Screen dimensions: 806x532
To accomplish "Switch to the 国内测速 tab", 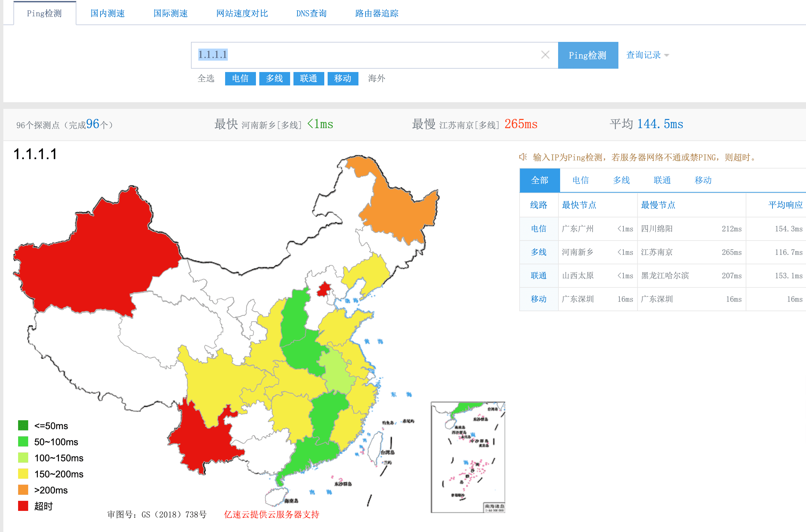I will point(108,13).
